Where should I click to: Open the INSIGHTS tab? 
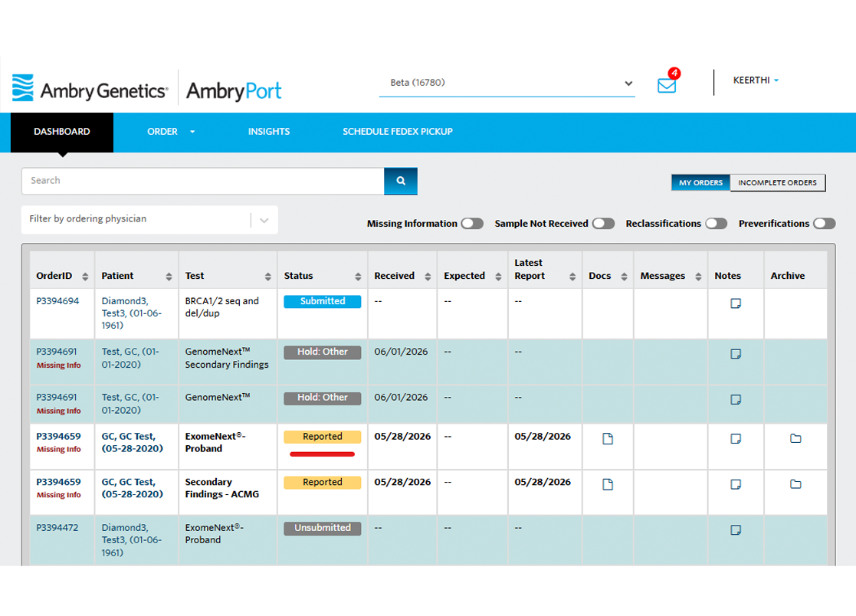268,132
